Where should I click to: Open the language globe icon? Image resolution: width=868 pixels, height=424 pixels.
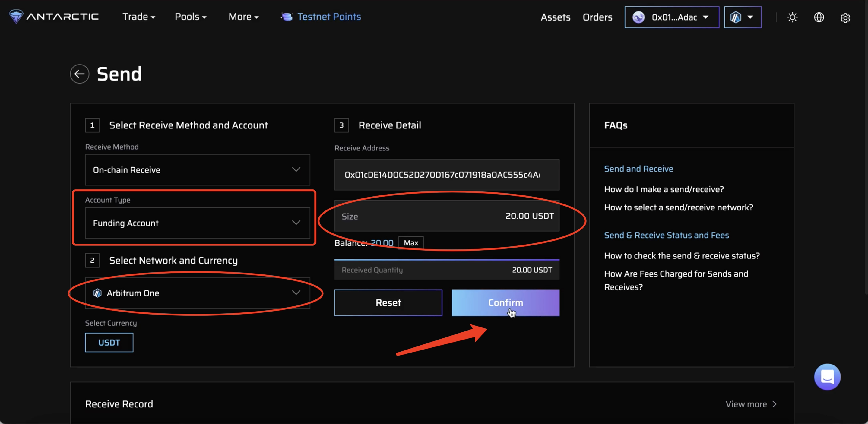tap(819, 17)
